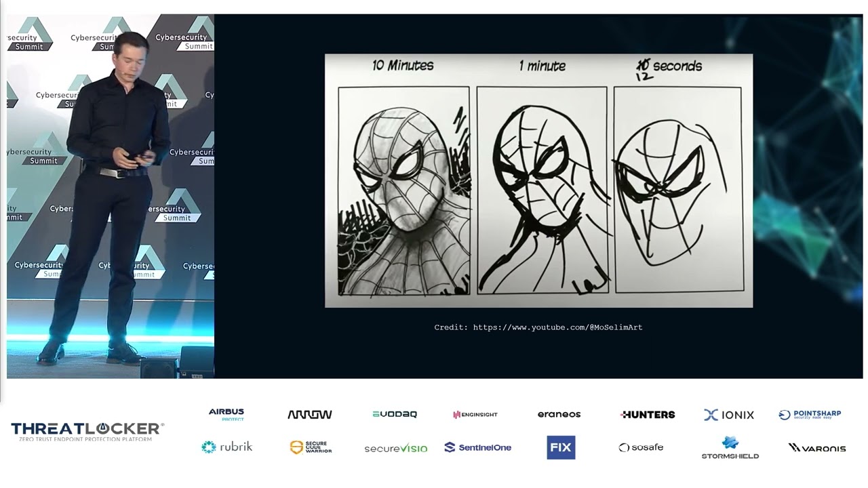
Task: Open the MoSelimArt YouTube credit link
Action: click(557, 327)
